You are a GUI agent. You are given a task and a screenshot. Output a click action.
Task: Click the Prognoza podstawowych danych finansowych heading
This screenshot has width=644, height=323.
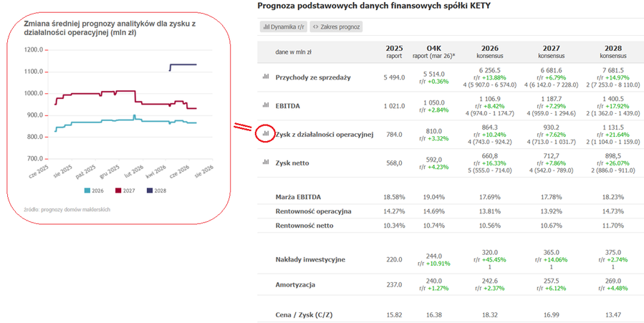[x=374, y=6]
